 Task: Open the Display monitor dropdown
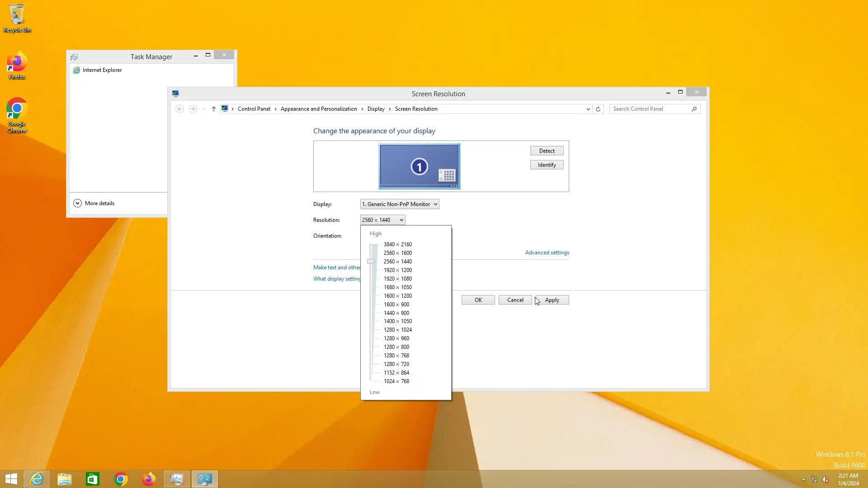click(x=400, y=204)
